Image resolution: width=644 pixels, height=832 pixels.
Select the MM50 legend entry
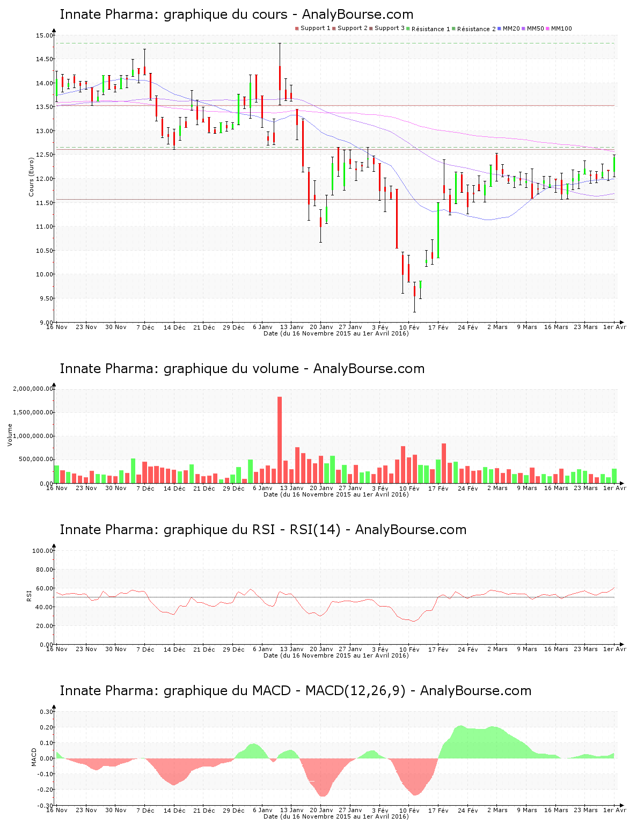coord(535,28)
